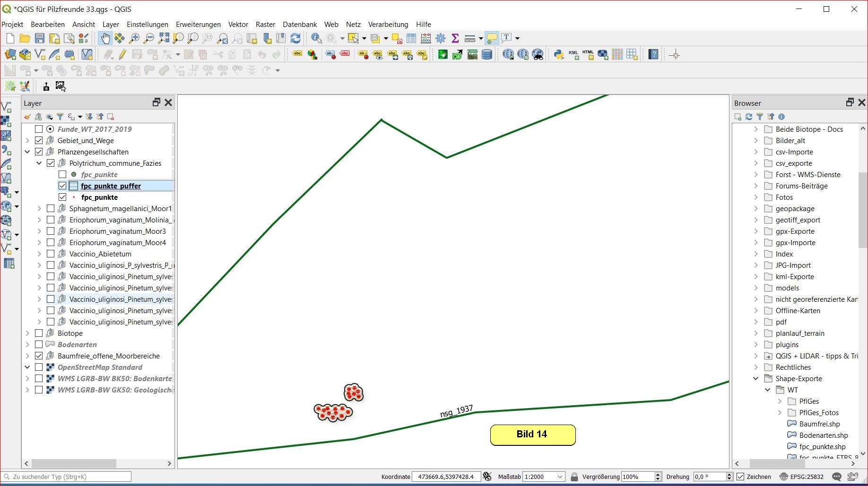
Task: Click the Sigma statistical summary icon
Action: pyautogui.click(x=455, y=38)
